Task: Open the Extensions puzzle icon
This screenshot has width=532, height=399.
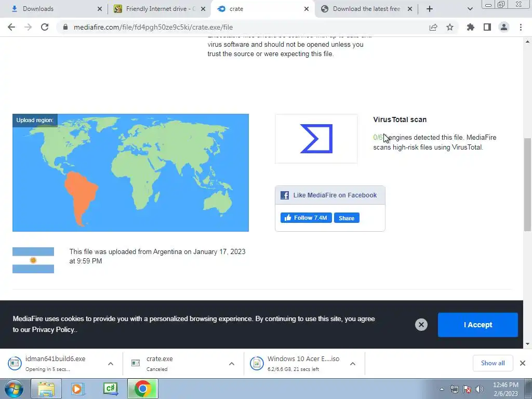Action: 471,27
